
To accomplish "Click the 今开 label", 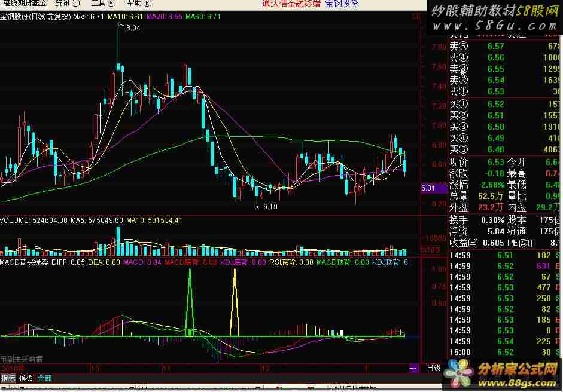I will coord(516,162).
